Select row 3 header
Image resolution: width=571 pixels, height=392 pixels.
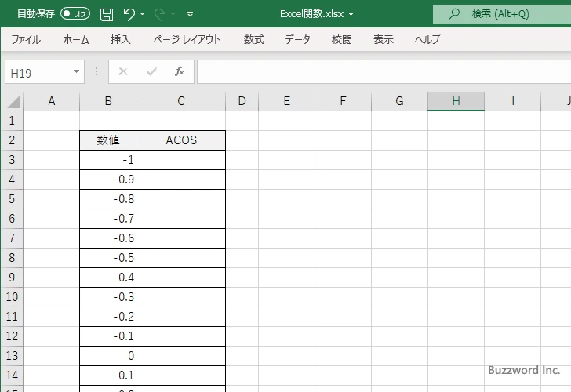(x=11, y=160)
